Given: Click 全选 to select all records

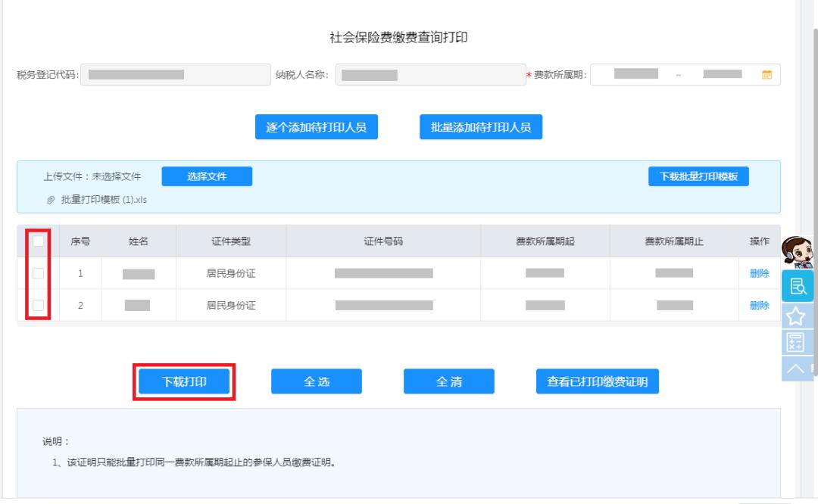Looking at the screenshot, I should (316, 381).
